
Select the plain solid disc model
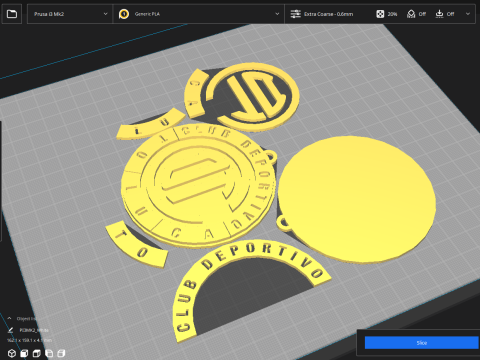pyautogui.click(x=357, y=199)
